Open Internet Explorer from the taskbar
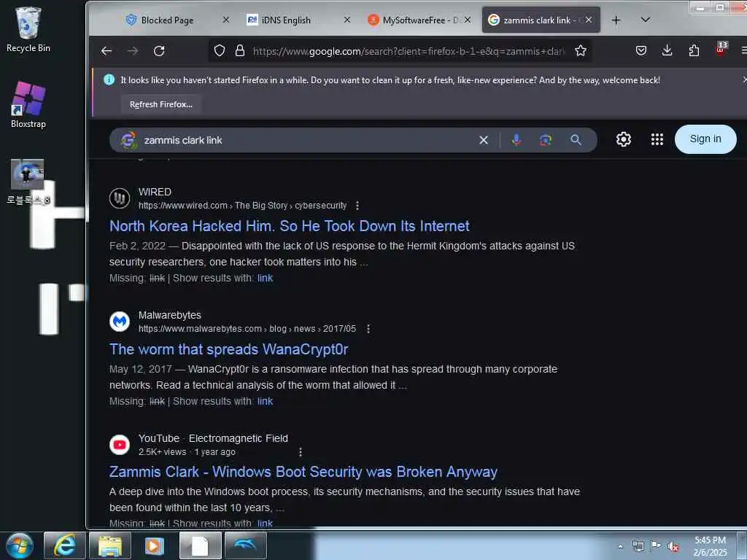 pyautogui.click(x=65, y=545)
